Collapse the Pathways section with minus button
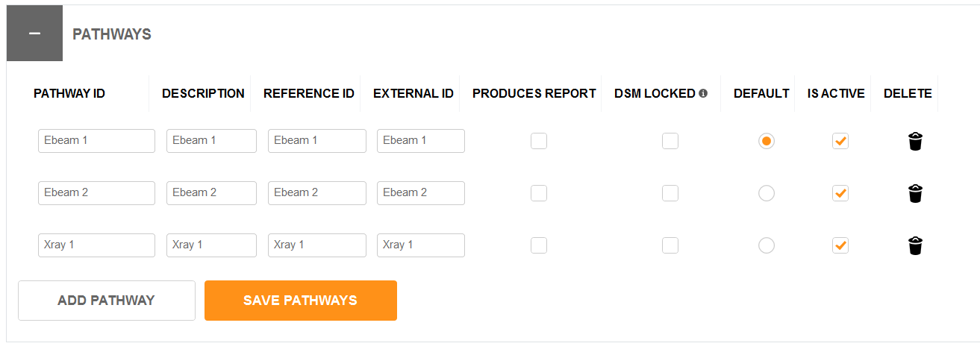980x352 pixels. [x=34, y=34]
